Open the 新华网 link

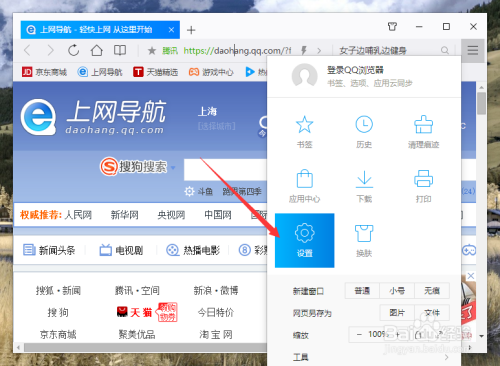coord(125,215)
